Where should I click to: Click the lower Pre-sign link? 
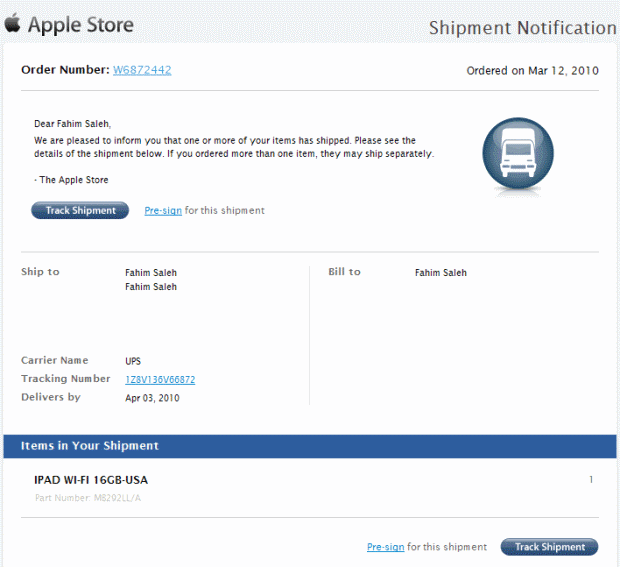(x=386, y=547)
